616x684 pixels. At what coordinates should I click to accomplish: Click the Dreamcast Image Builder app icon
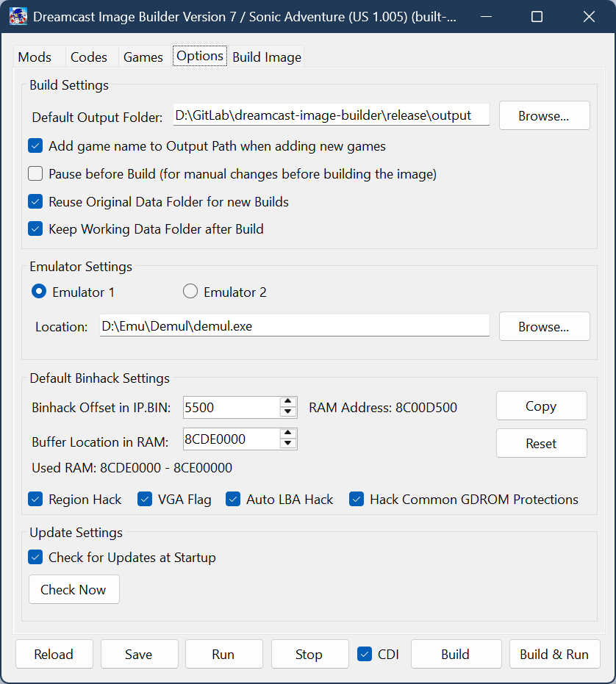point(18,16)
